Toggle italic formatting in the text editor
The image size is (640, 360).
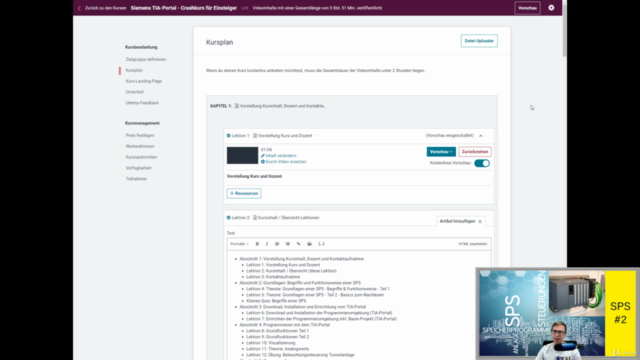(x=267, y=244)
